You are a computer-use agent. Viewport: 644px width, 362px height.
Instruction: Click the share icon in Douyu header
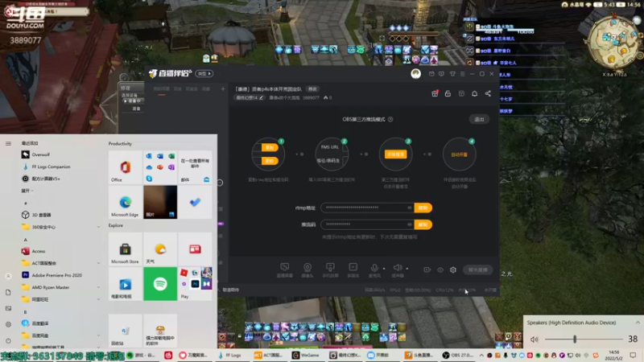488,93
